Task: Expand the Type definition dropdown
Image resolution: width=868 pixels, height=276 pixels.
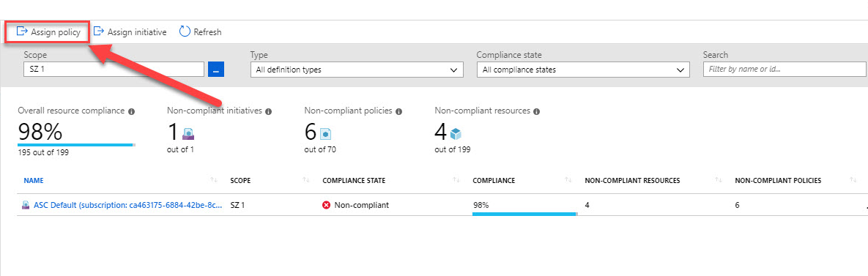Action: coord(357,70)
